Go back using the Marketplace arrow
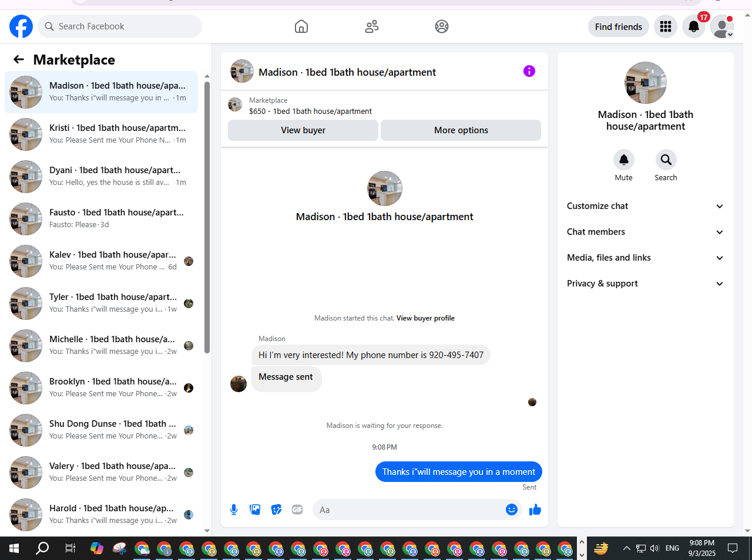 click(19, 59)
